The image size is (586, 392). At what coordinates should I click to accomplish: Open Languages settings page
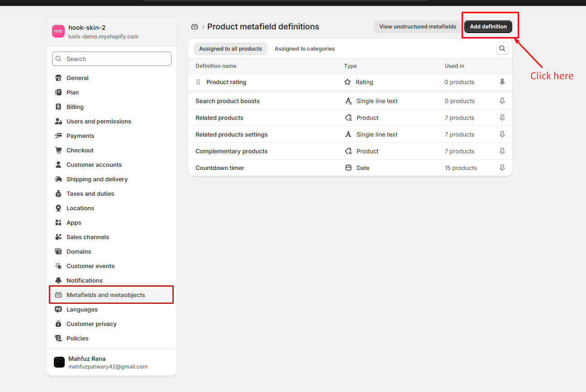[82, 309]
